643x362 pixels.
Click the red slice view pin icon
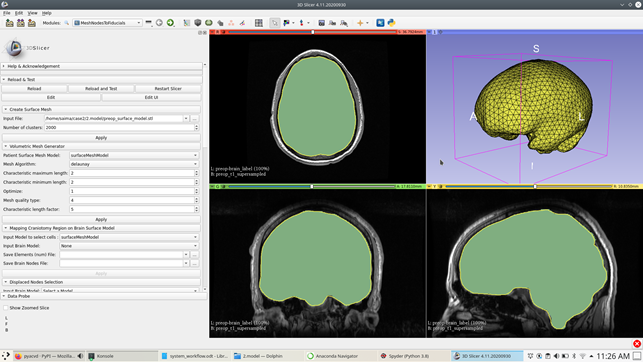(212, 32)
